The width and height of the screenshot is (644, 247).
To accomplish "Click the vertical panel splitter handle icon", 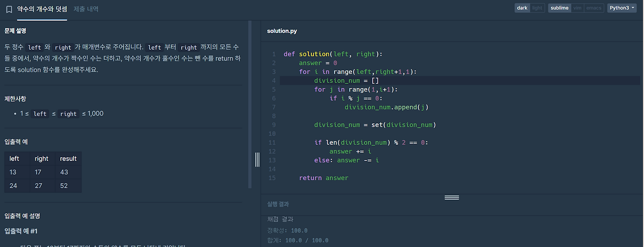I will [x=257, y=159].
